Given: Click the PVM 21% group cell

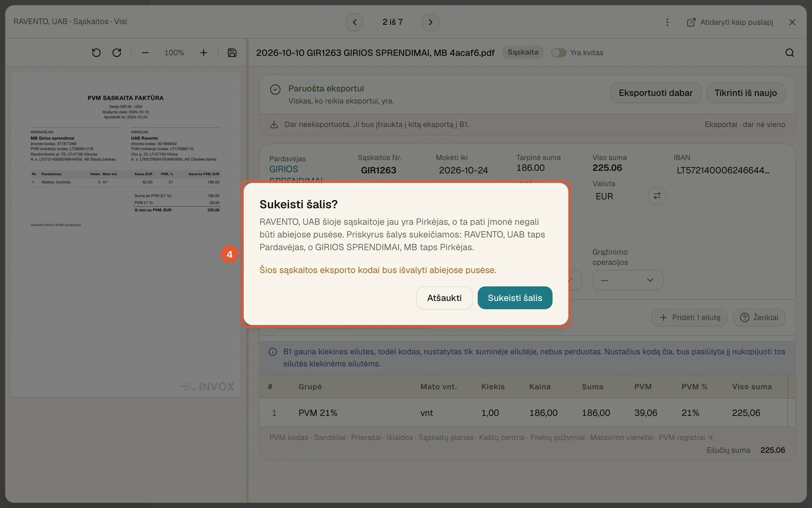Looking at the screenshot, I should point(318,413).
